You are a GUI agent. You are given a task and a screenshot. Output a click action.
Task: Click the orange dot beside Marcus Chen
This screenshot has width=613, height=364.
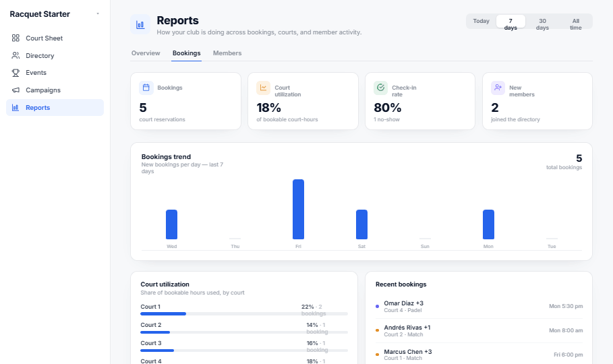377,355
